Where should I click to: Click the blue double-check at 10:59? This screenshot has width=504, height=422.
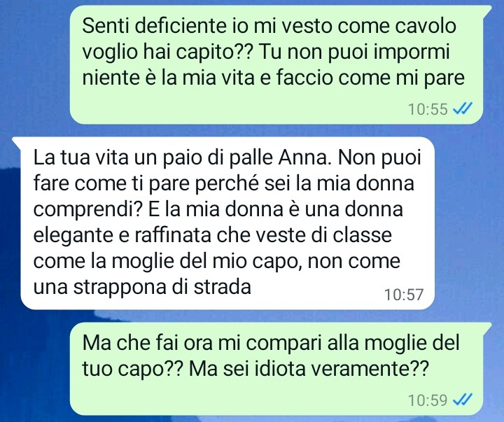pos(463,400)
